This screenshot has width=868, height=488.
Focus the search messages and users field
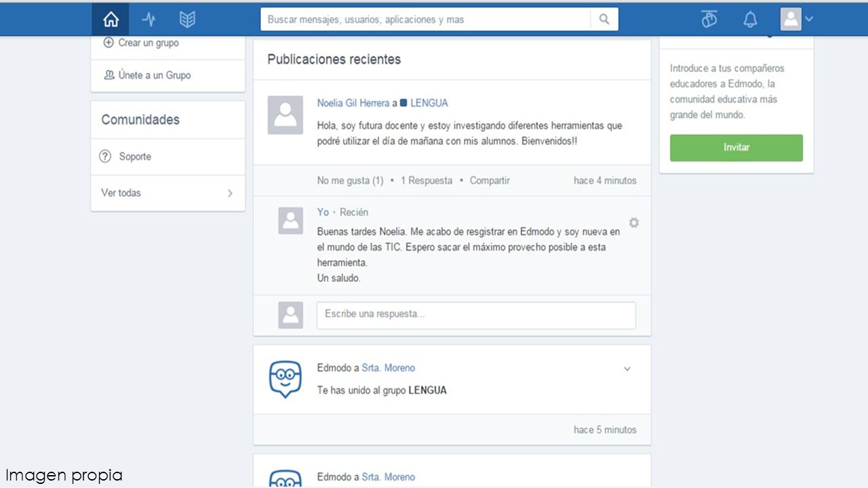(425, 20)
